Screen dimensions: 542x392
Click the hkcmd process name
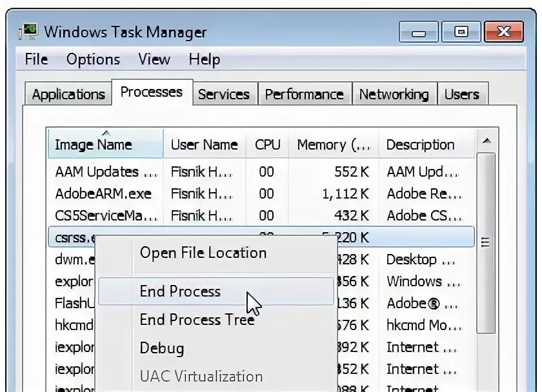pos(74,325)
